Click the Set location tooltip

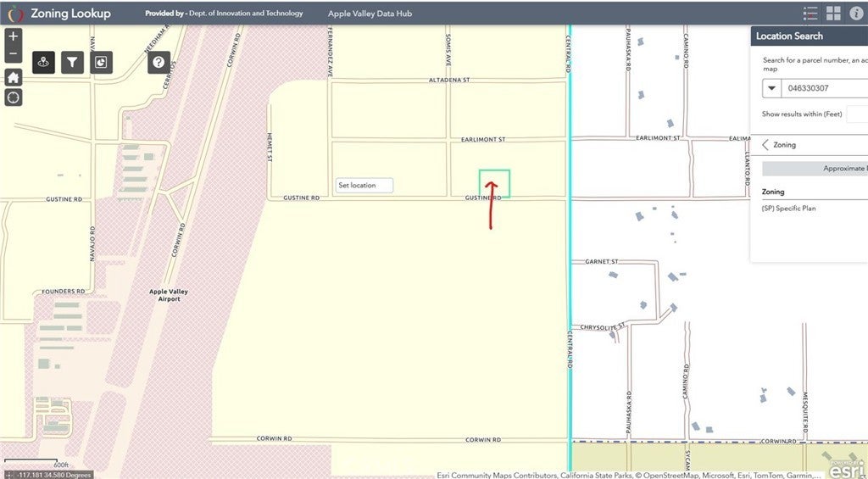(x=364, y=185)
